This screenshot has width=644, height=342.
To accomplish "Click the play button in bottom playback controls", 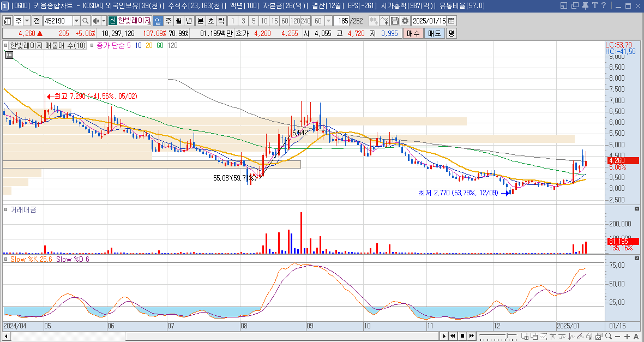I will tap(444, 336).
